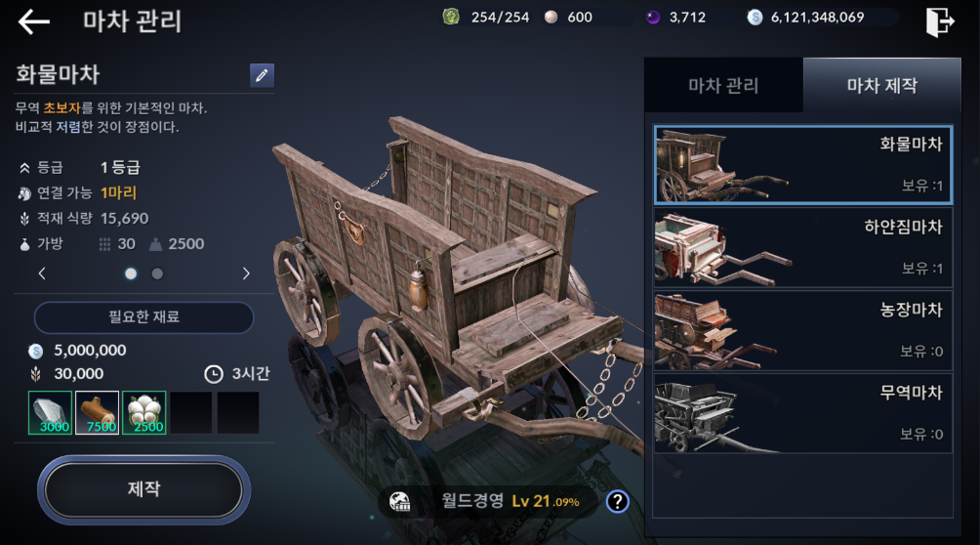The image size is (980, 545).
Task: Tap the purple orb currency icon
Action: [653, 18]
